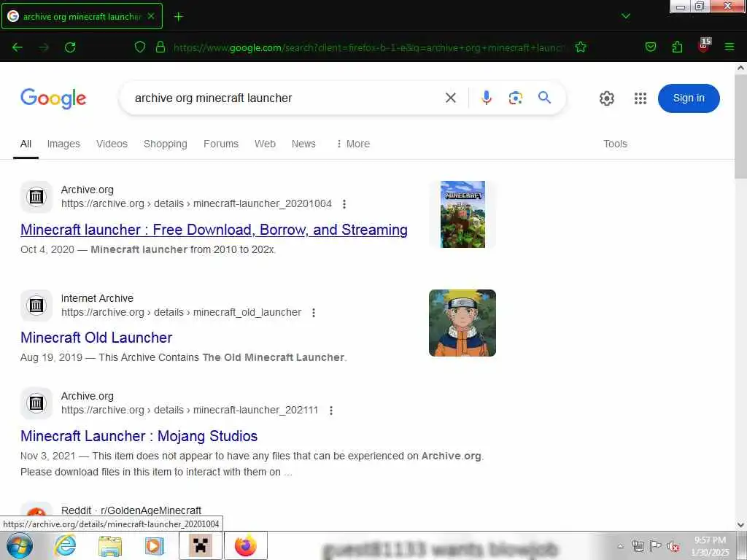The image size is (747, 560).
Task: View site security via the padlock icon
Action: click(x=160, y=47)
